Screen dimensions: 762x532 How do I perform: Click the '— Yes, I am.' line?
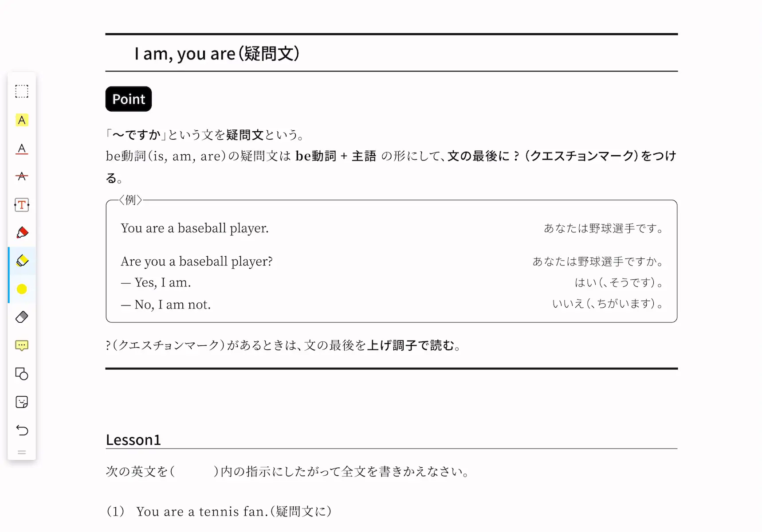tap(156, 282)
